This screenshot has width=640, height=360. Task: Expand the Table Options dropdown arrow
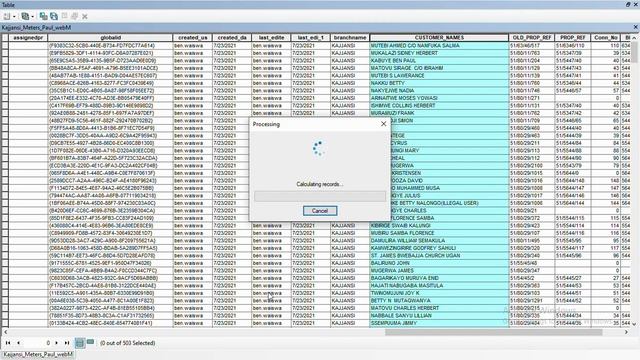pos(14,17)
